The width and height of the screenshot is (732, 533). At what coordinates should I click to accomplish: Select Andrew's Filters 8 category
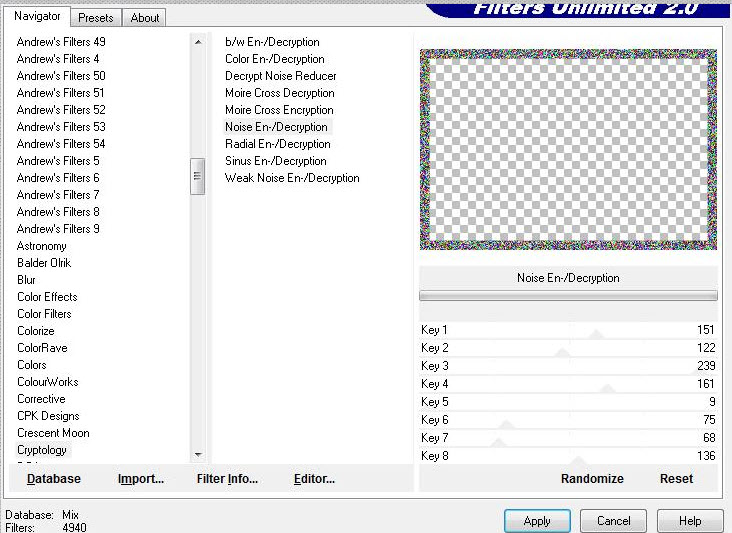[x=58, y=212]
